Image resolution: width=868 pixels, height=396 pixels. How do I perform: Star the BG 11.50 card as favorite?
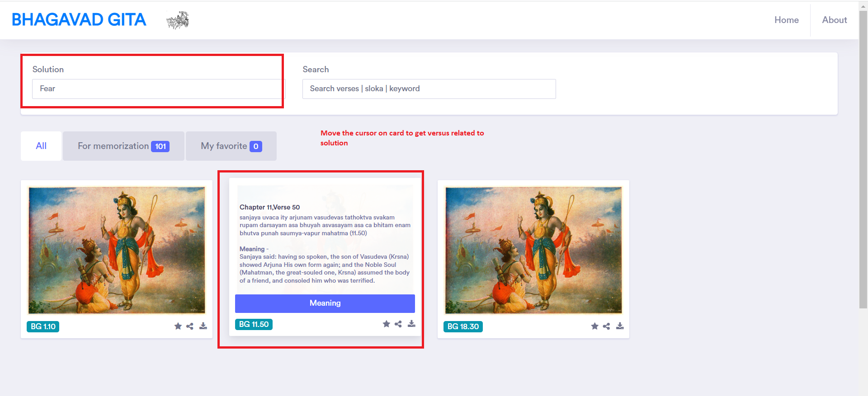point(387,324)
